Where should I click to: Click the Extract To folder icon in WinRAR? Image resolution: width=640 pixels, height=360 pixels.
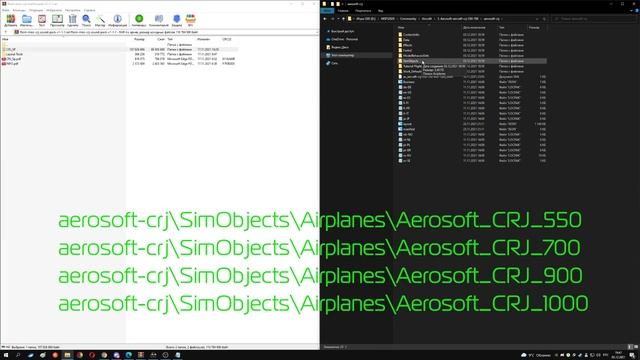coord(27,20)
